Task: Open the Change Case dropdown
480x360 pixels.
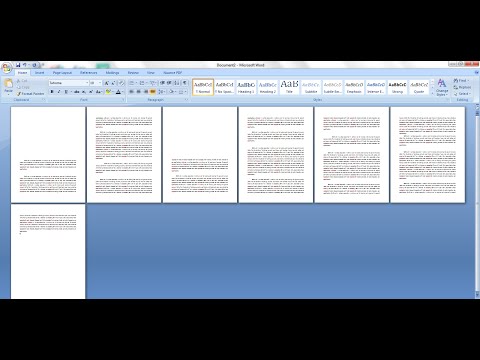Action: tap(99, 92)
